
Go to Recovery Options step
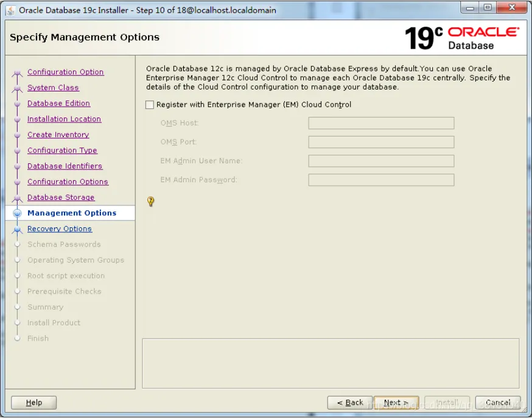(x=60, y=228)
